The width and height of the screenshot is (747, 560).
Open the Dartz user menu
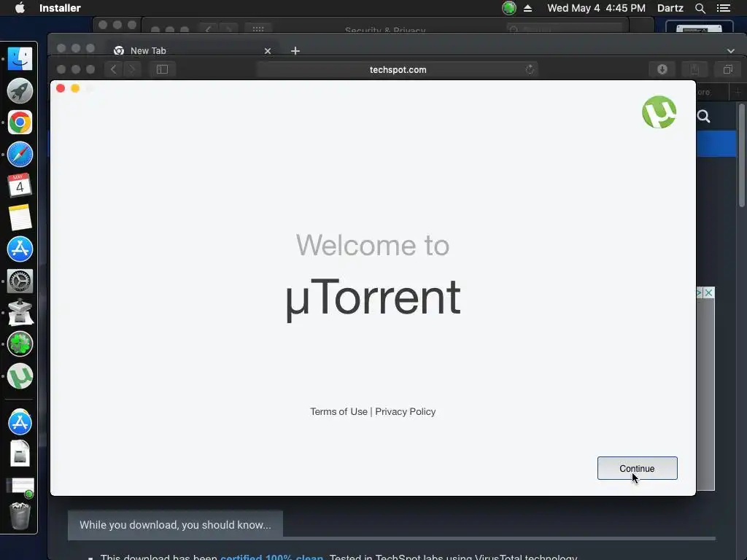click(x=670, y=8)
